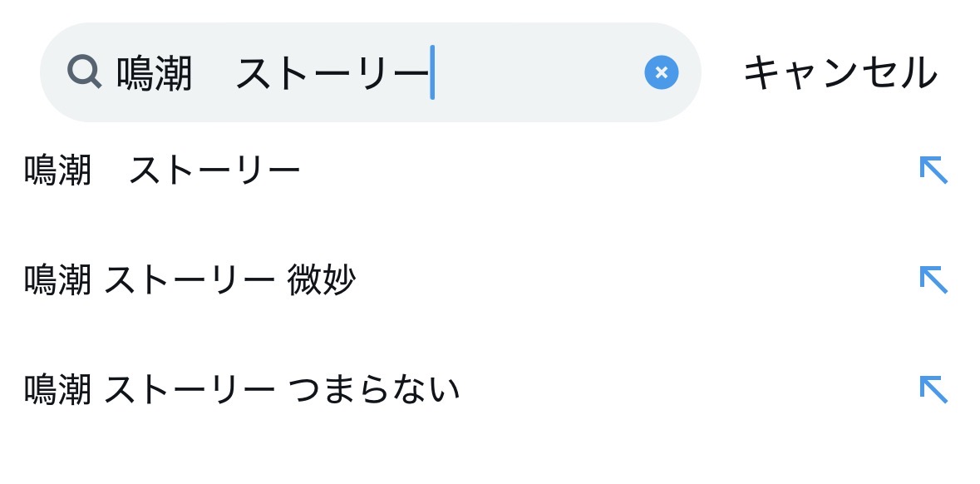Tap the キャンセル button
Viewport: 980px width, 484px height.
(840, 73)
